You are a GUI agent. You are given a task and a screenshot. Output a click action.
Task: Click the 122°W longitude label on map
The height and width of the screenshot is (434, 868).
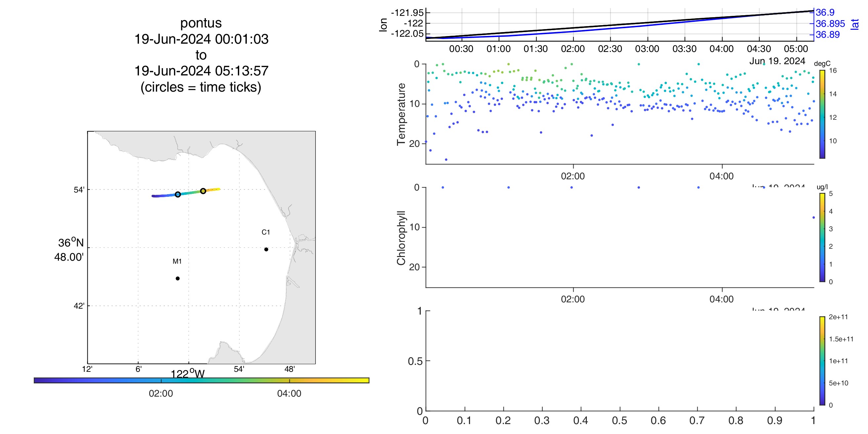(188, 374)
